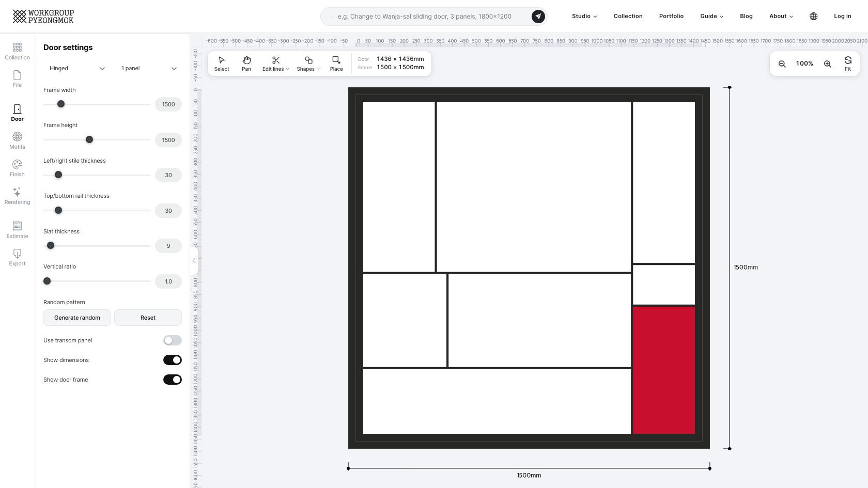Click the Frame height value field
Viewport: 868px width, 488px height.
pos(168,140)
